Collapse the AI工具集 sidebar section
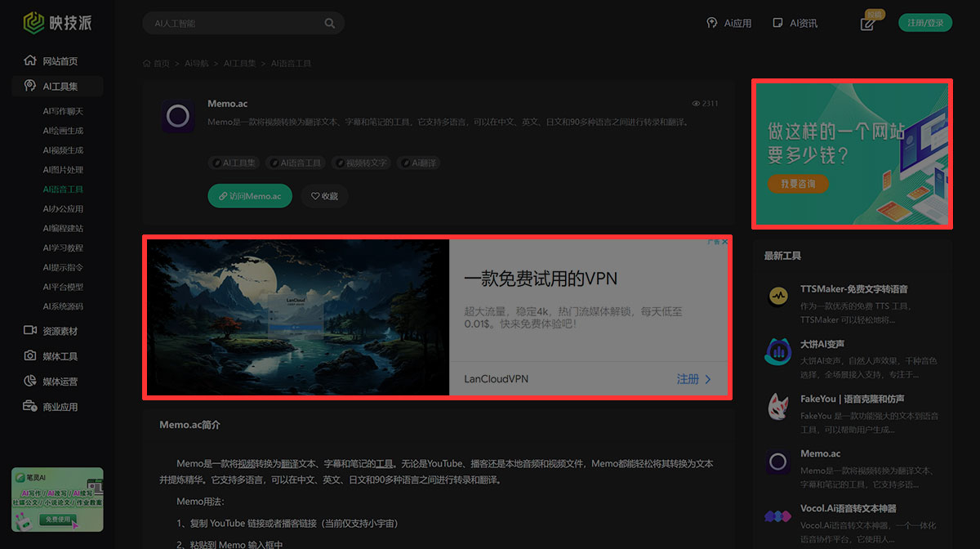Image resolution: width=980 pixels, height=549 pixels. pos(60,86)
